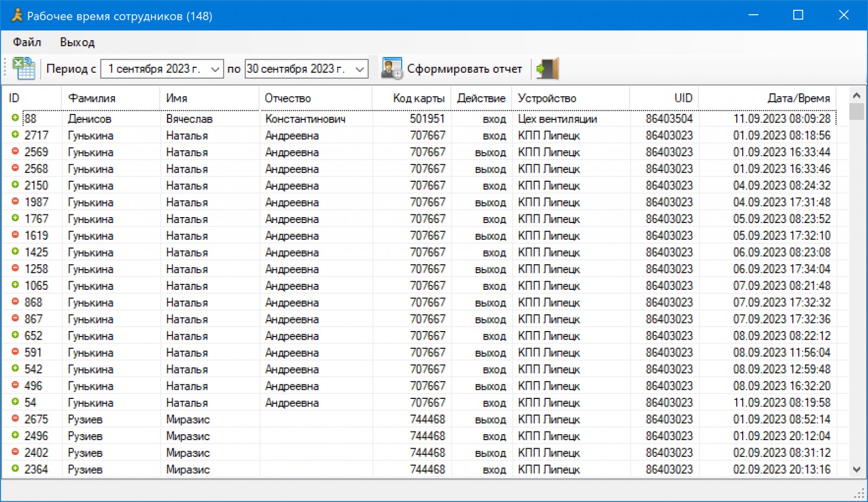
Task: Click timestamp 11.09.2023 08:09:28
Action: tap(782, 119)
